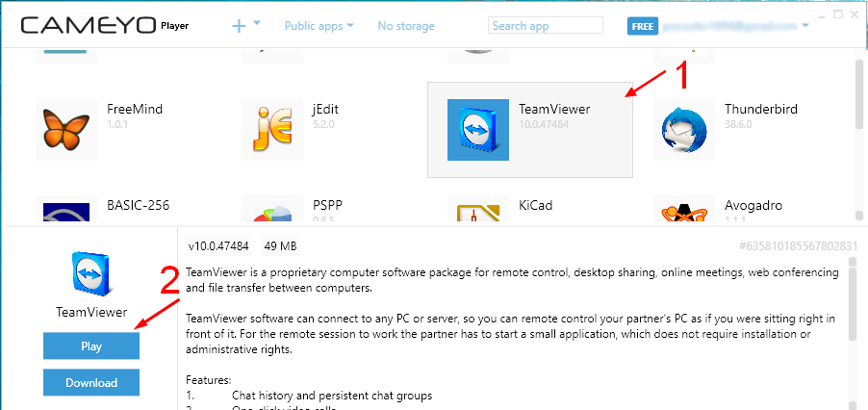Select the jEdit app icon
This screenshot has width=868, height=410.
point(272,130)
